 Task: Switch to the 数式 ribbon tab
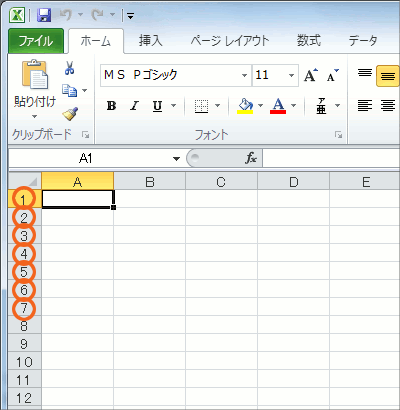(309, 41)
